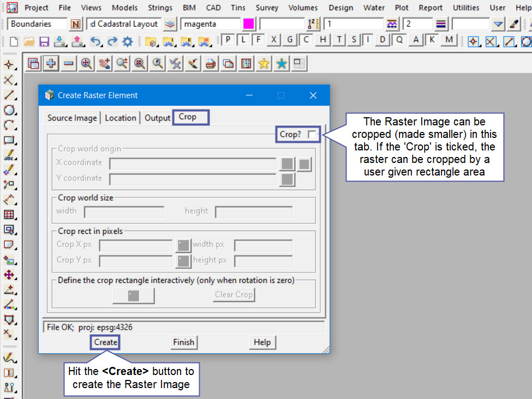Toggle the 'G' snap button
This screenshot has width=532, height=399.
pyautogui.click(x=290, y=40)
